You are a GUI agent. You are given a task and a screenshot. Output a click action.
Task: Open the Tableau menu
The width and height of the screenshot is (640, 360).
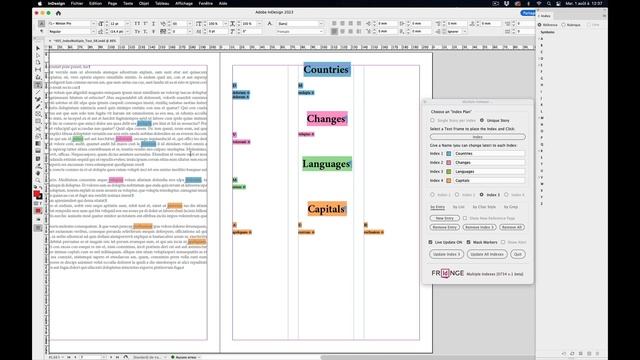[x=162, y=3]
